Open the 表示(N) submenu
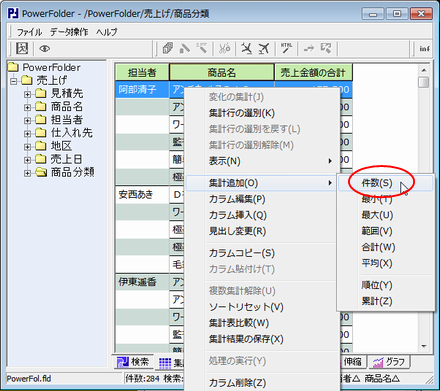This screenshot has height=391, width=440. click(262, 161)
